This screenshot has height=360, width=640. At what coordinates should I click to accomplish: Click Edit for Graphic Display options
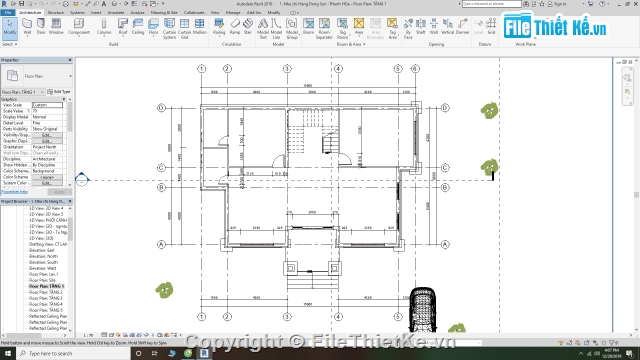[x=47, y=141]
